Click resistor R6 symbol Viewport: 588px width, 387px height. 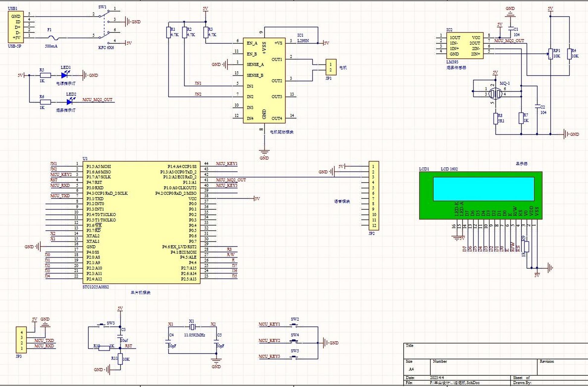click(x=45, y=102)
